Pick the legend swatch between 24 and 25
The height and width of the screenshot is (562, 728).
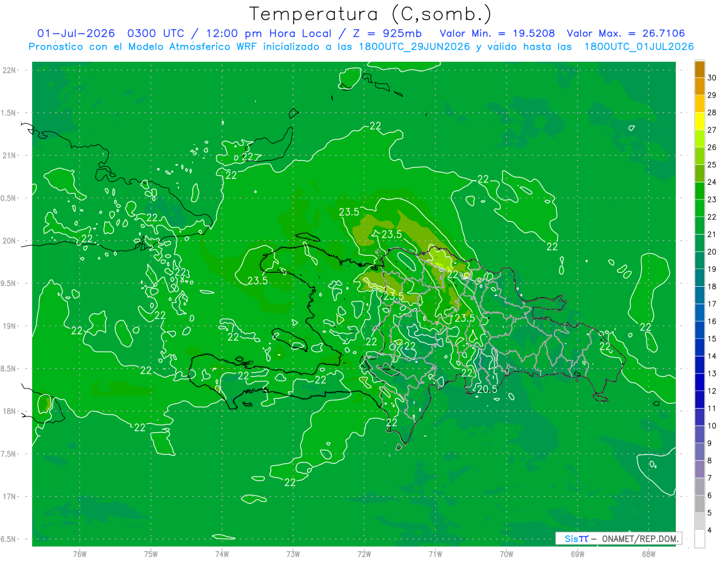pyautogui.click(x=699, y=173)
